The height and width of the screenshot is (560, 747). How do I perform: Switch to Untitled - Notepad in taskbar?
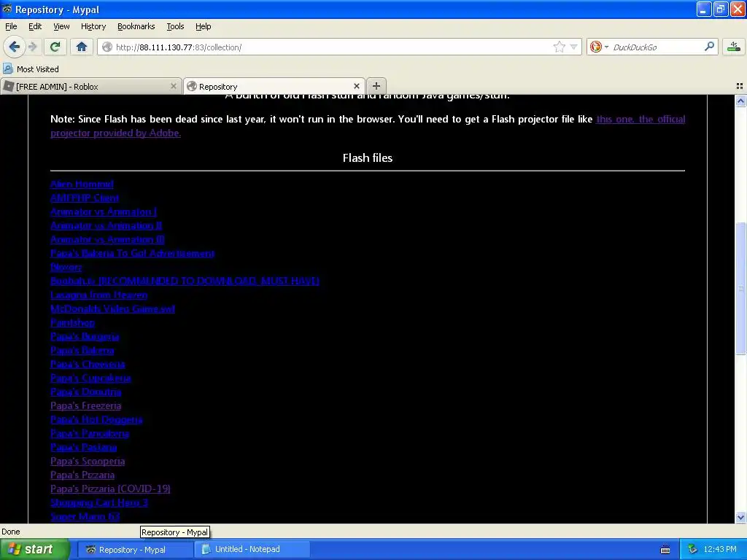[252, 550]
